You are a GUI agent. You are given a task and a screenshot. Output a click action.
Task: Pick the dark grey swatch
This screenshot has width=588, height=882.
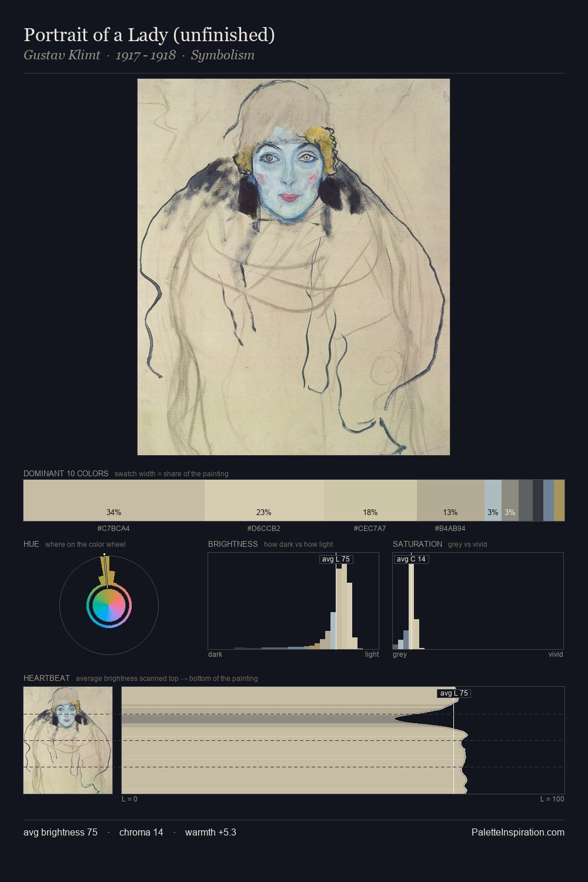[x=526, y=500]
